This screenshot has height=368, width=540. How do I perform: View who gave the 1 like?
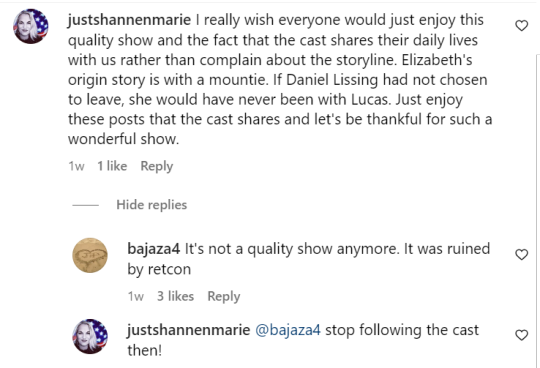(x=112, y=166)
